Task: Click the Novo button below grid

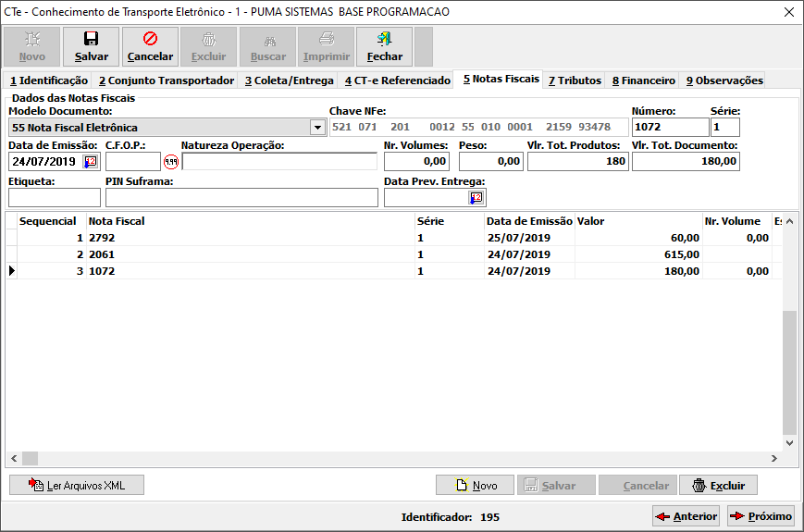Action: (476, 485)
